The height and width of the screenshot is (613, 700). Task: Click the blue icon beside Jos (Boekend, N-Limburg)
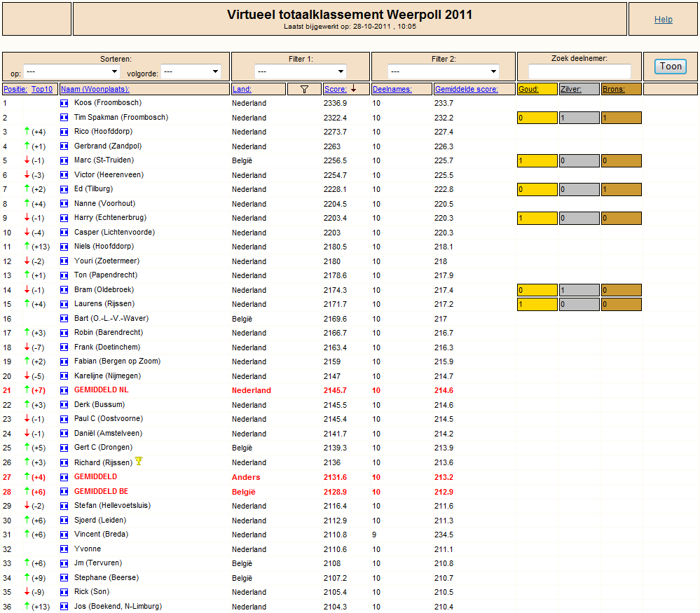click(x=64, y=607)
